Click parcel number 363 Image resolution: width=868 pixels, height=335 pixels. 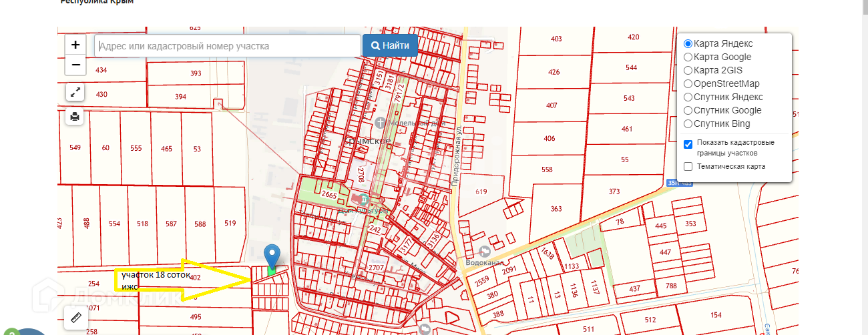[x=556, y=209]
